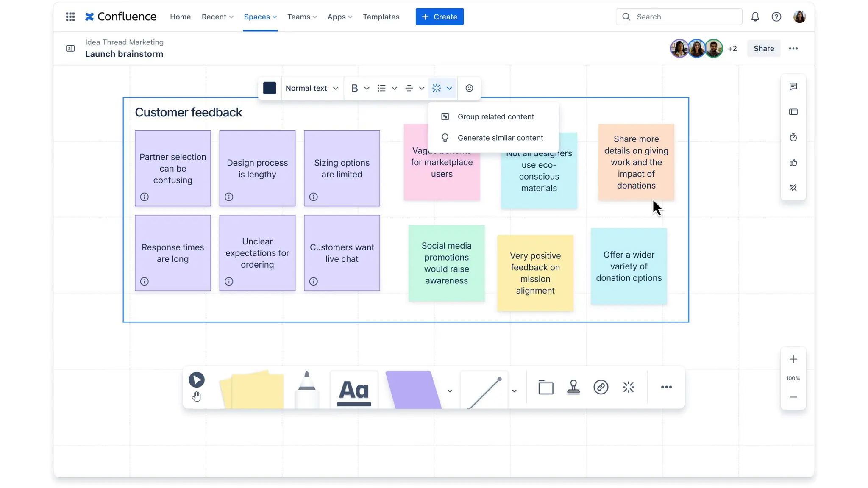Open the comments panel icon
Viewport: 868px width, 488px height.
click(793, 87)
